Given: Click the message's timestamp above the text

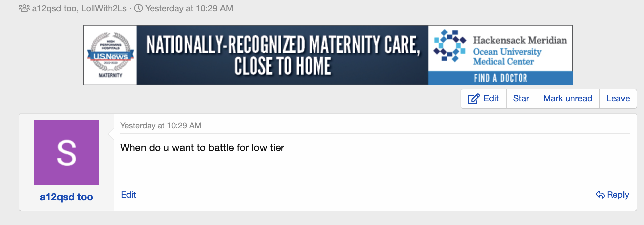Looking at the screenshot, I should pyautogui.click(x=161, y=126).
